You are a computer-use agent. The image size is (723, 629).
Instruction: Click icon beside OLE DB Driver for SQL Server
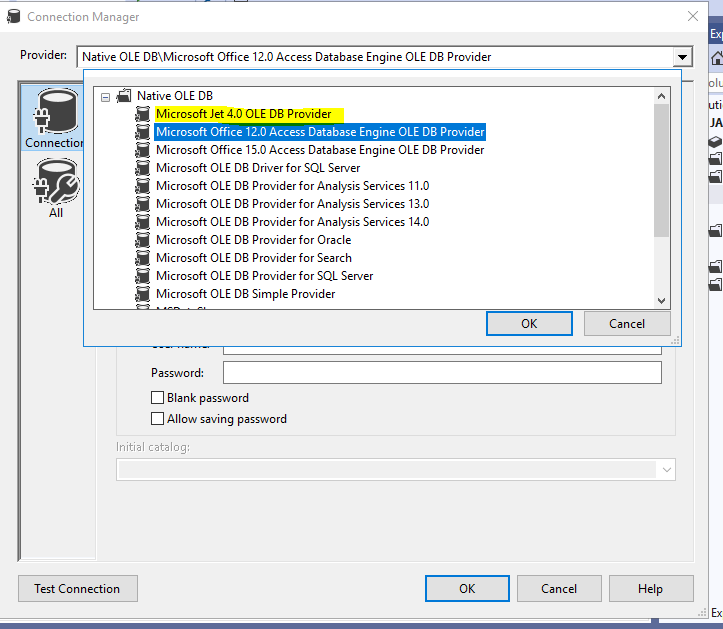[x=142, y=168]
